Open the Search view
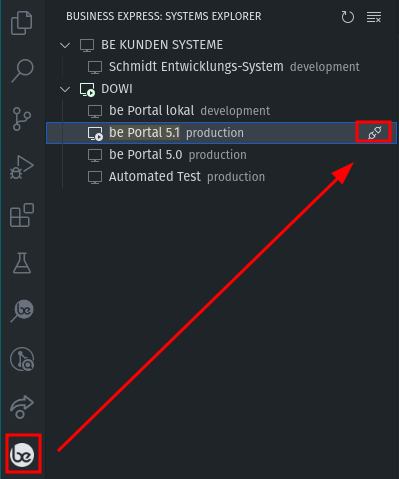 22,71
